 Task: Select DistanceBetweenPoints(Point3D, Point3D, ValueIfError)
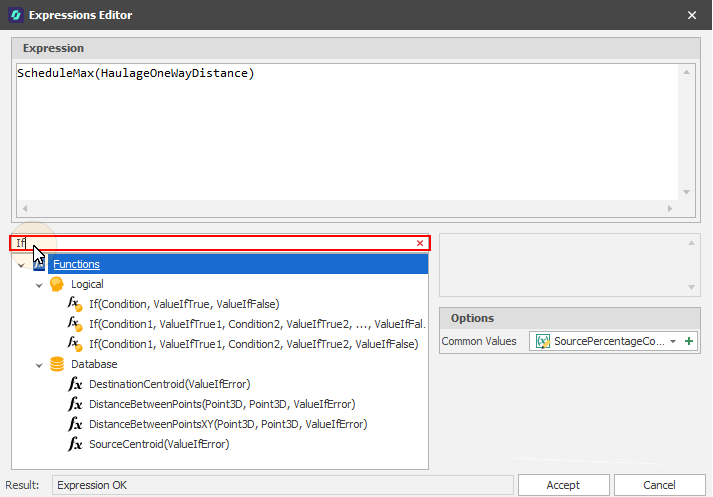pos(222,404)
